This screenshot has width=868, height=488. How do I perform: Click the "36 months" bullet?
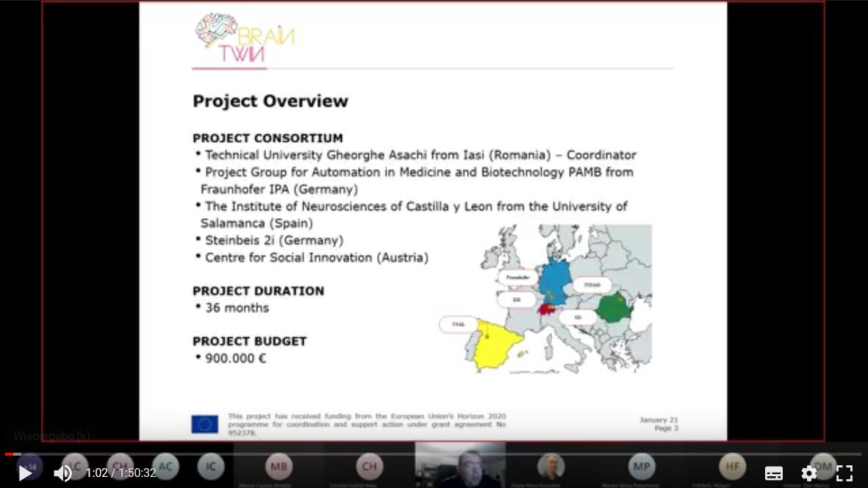(x=232, y=308)
